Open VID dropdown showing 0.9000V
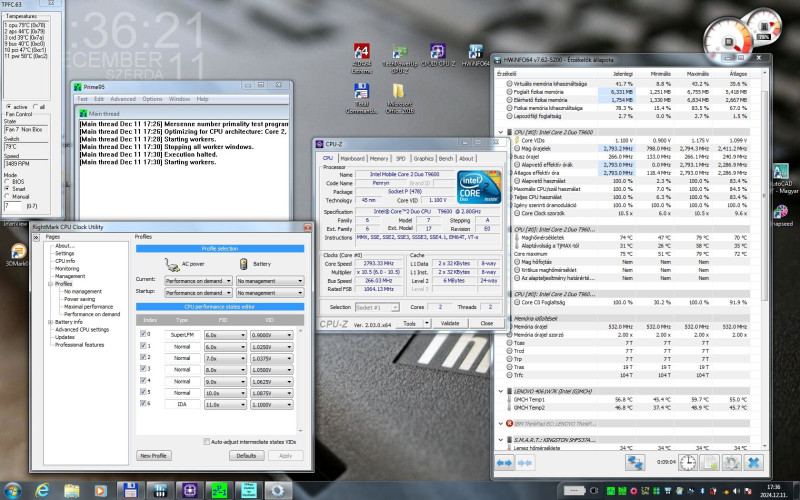The height and width of the screenshot is (500, 800). coord(271,335)
